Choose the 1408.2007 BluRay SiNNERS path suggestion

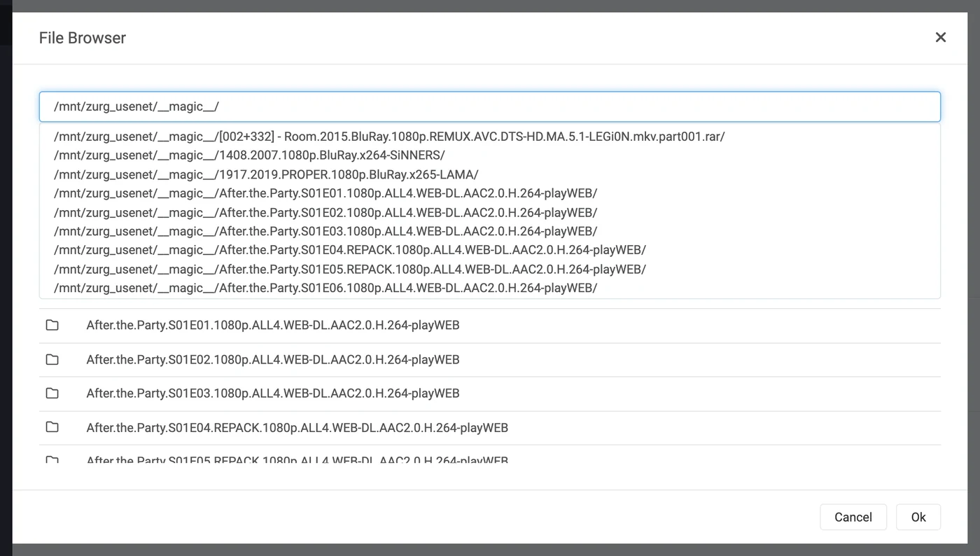point(490,155)
